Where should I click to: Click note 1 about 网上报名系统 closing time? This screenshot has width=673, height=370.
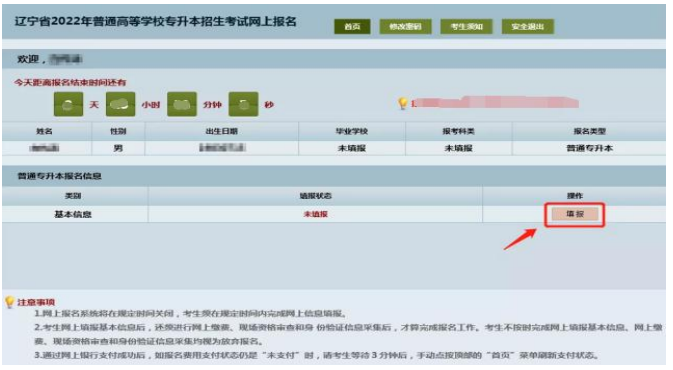pyautogui.click(x=190, y=314)
